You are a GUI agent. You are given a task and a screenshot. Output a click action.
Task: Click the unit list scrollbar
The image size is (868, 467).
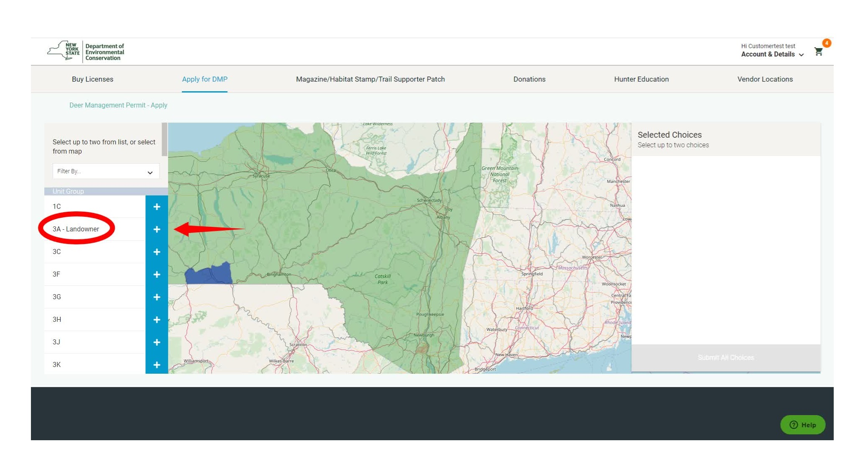click(x=165, y=139)
